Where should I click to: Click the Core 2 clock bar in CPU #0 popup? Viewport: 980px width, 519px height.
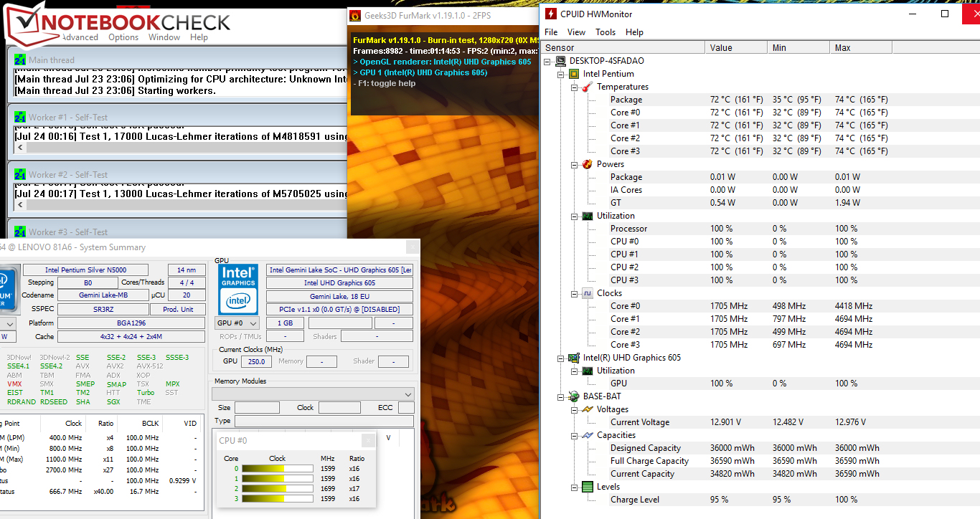coord(278,489)
